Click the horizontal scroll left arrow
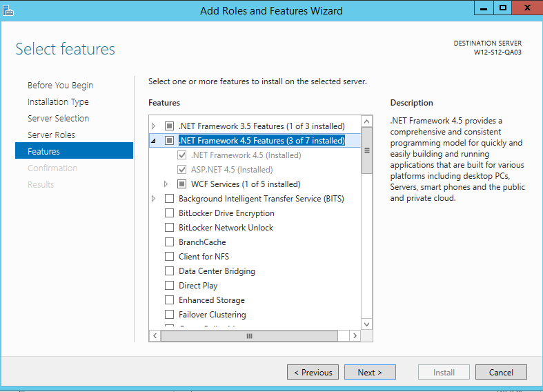Screen dimensions: 543x392 tap(155, 336)
